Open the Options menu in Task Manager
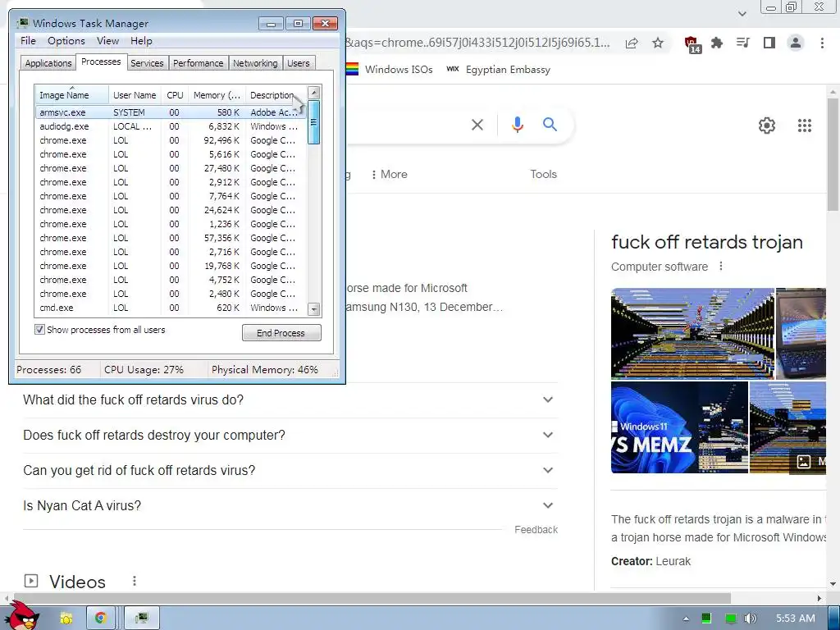This screenshot has width=840, height=630. [66, 41]
